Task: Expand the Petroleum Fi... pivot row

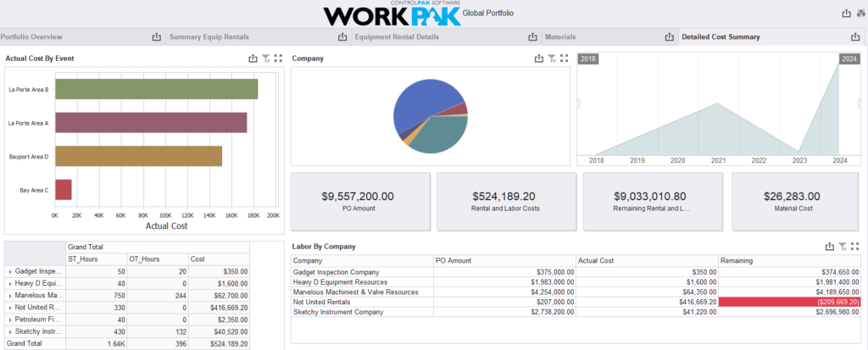Action: tap(10, 319)
